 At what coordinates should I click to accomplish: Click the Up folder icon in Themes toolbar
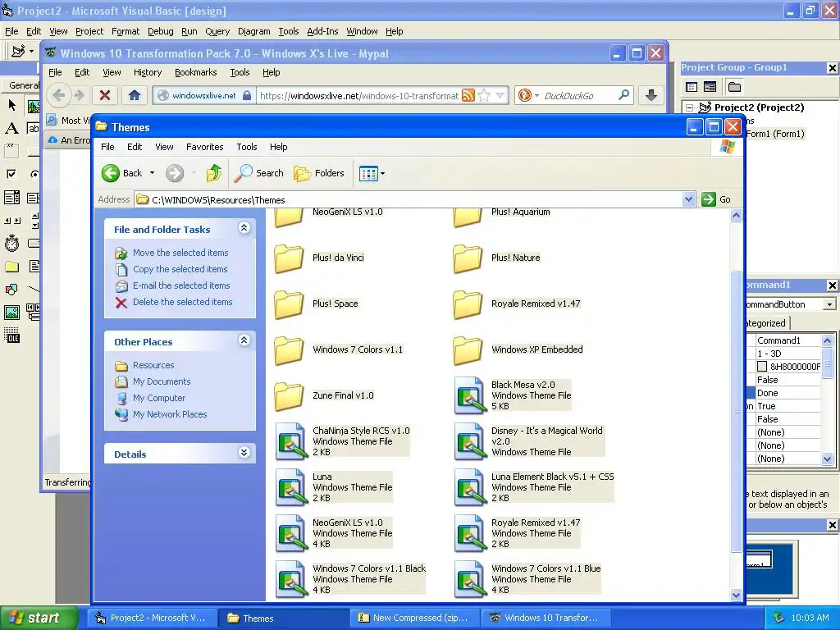214,173
